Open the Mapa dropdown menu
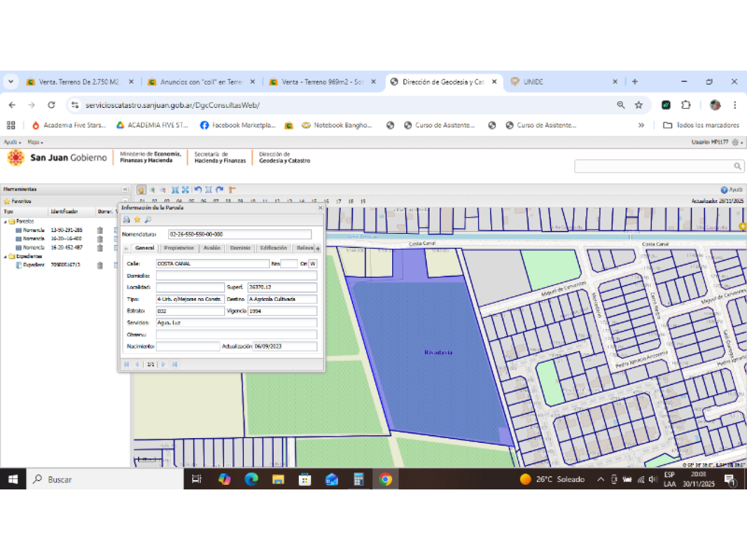The image size is (747, 560). (x=35, y=142)
